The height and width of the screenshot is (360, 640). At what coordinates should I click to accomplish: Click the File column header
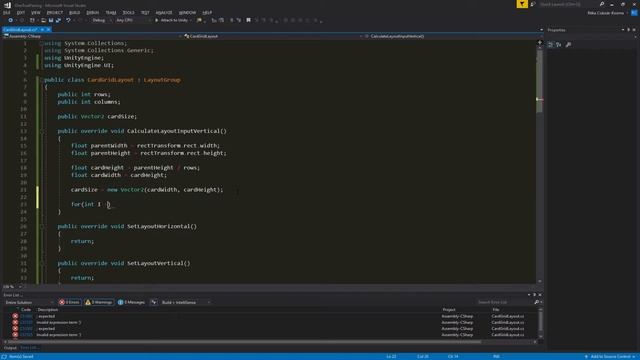(496, 310)
